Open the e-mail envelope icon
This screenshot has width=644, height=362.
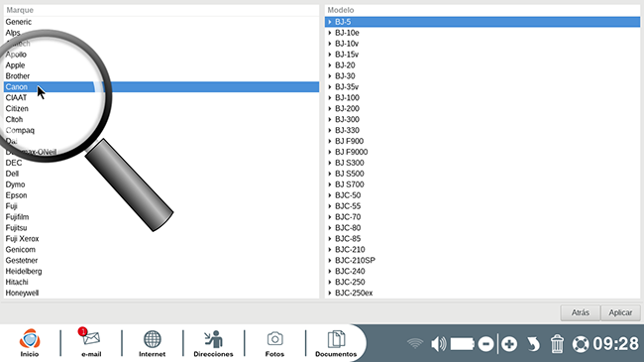[90, 338]
